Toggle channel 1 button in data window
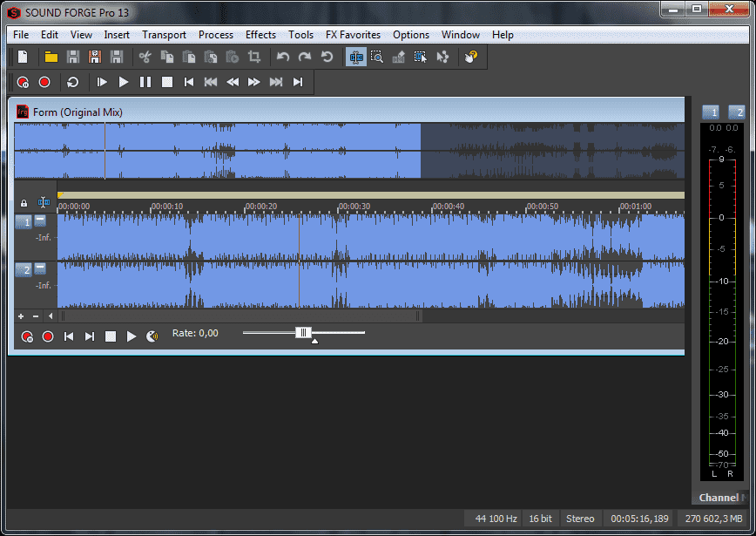Viewport: 756px width, 536px height. 24,221
